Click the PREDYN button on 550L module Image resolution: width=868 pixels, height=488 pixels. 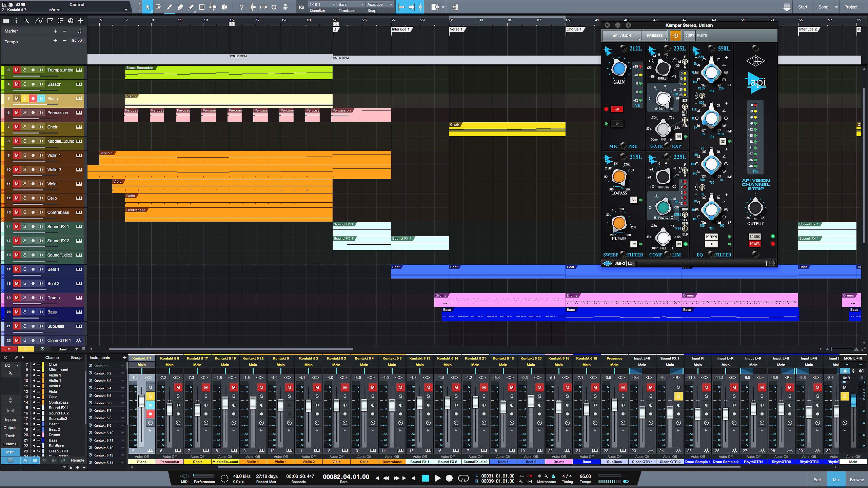pyautogui.click(x=711, y=237)
